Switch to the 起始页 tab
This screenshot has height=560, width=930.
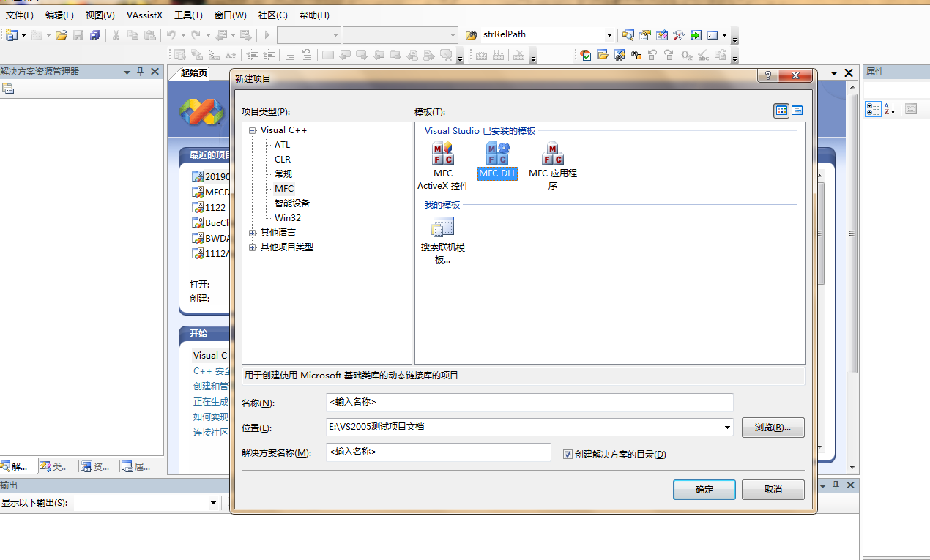point(194,73)
